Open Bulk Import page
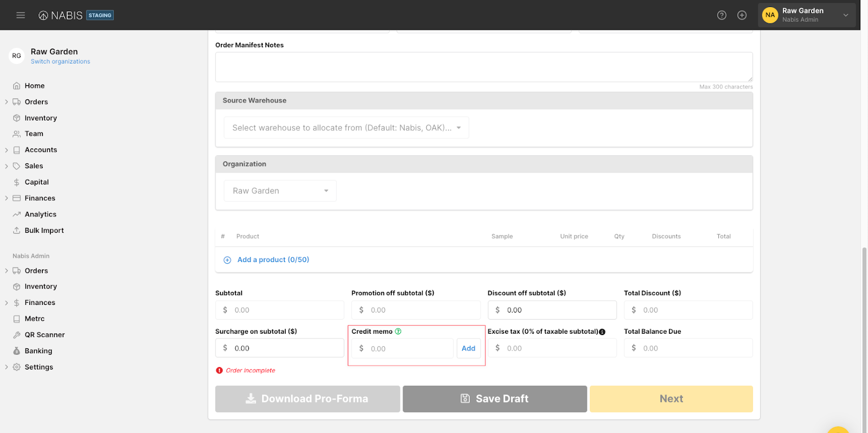Viewport: 868px width, 433px height. [x=44, y=231]
